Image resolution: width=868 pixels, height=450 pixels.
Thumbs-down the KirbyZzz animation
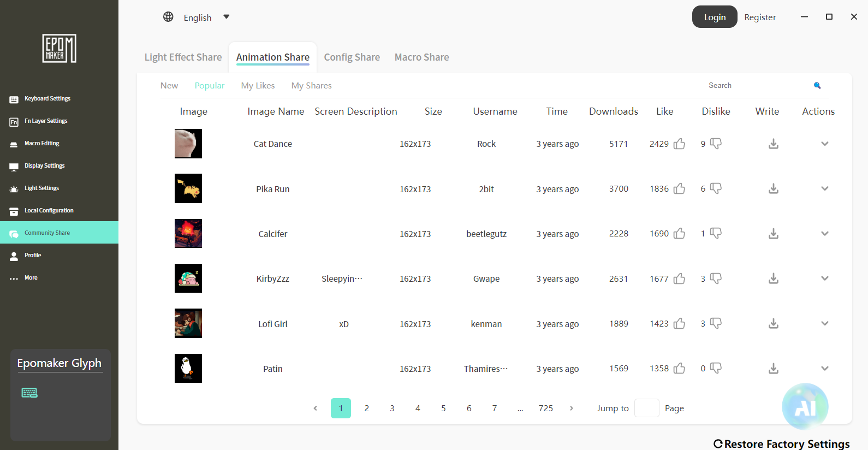click(x=716, y=279)
